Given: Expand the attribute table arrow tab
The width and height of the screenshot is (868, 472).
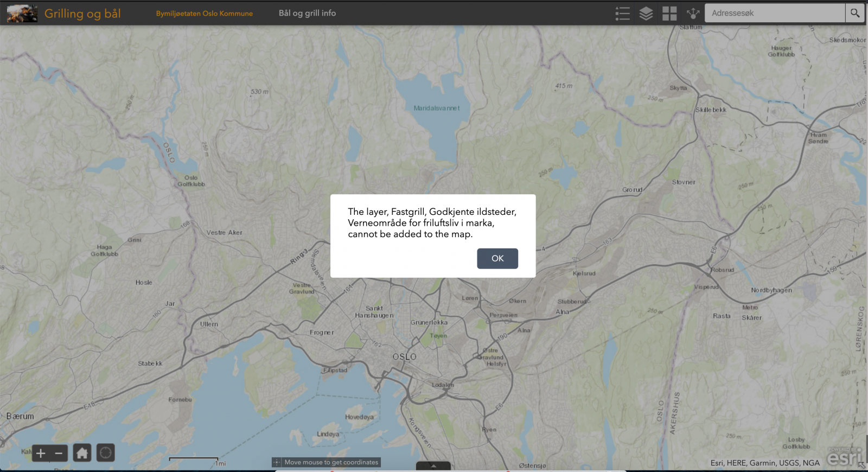Looking at the screenshot, I should [x=433, y=465].
